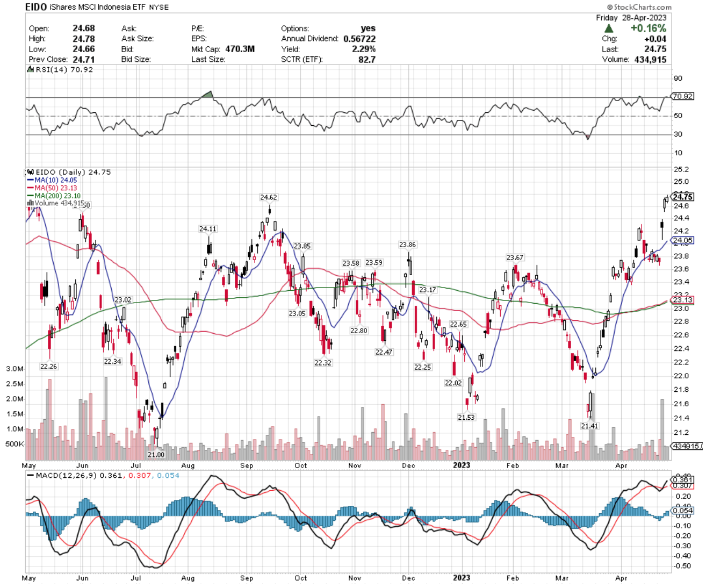Click the Last value 24.75 in header
Viewport: 706px width, 588px height.
655,49
